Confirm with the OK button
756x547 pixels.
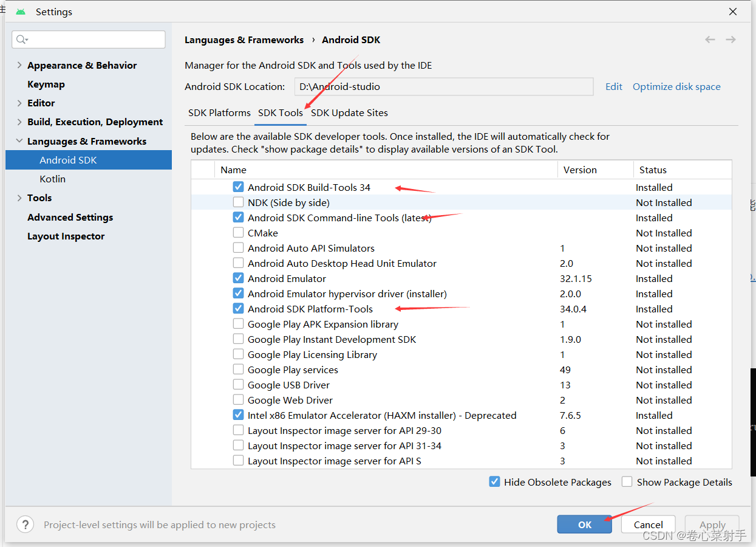coord(585,525)
